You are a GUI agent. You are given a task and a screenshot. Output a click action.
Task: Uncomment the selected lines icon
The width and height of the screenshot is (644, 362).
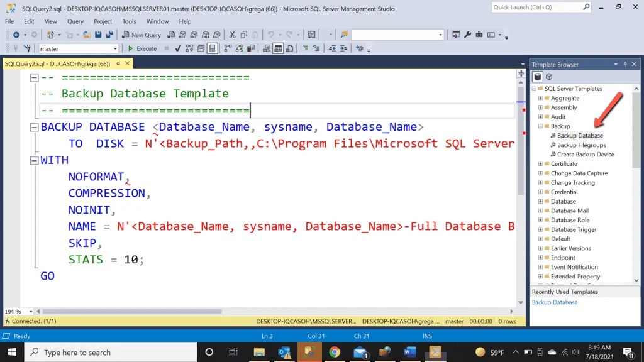click(317, 48)
